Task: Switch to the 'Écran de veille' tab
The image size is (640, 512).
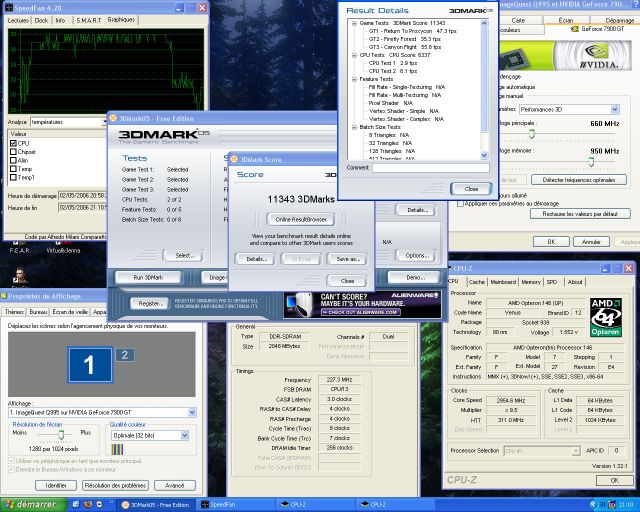Action: [x=70, y=312]
